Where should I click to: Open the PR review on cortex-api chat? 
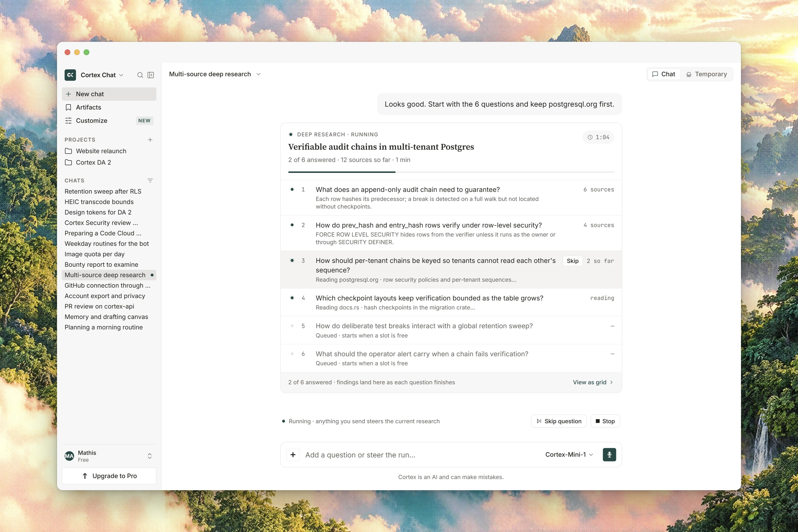[x=109, y=306]
